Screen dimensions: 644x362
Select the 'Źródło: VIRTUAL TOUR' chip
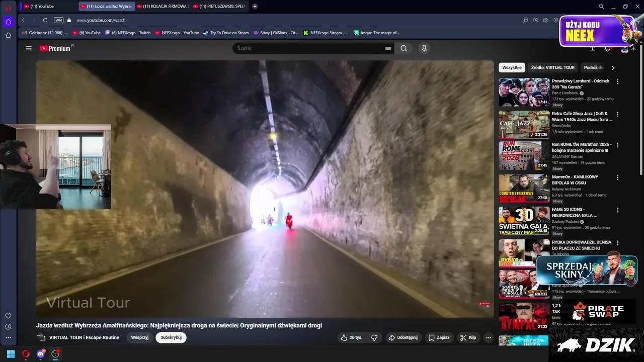[553, 68]
